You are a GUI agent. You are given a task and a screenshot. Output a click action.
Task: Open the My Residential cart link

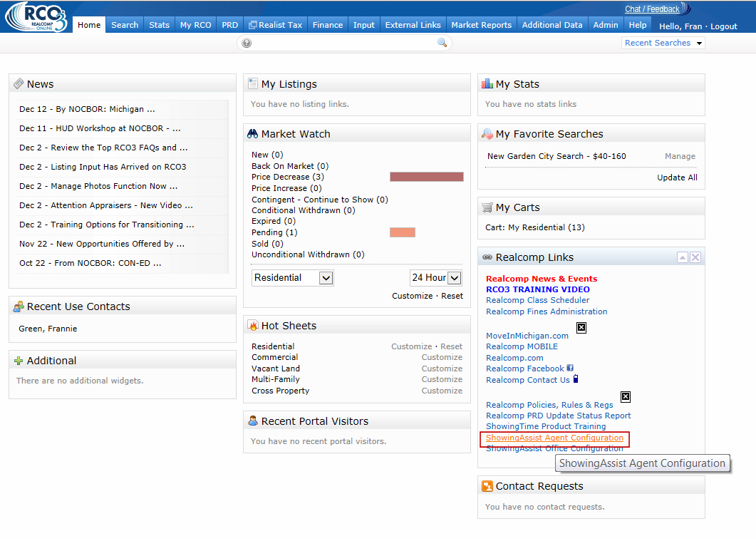[x=534, y=227]
